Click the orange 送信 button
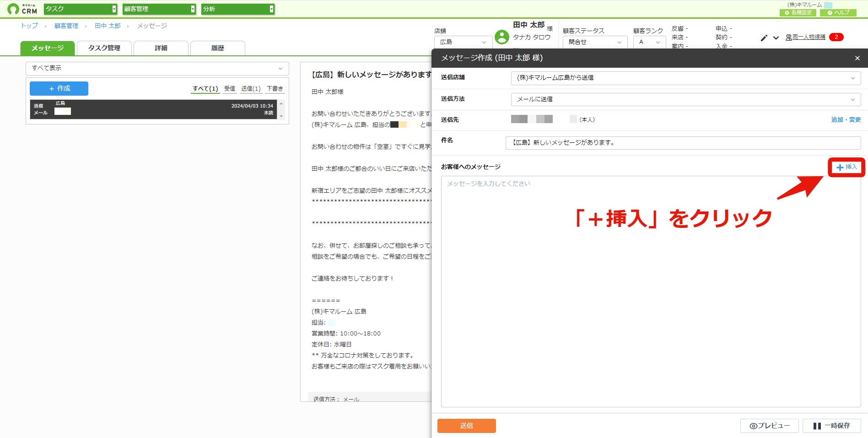This screenshot has width=868, height=438. [x=467, y=426]
